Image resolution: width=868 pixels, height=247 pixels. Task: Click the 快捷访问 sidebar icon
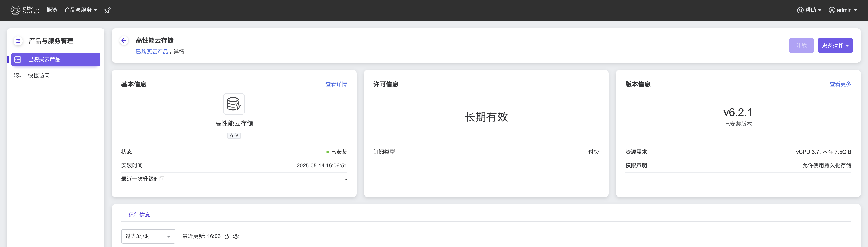pyautogui.click(x=17, y=76)
